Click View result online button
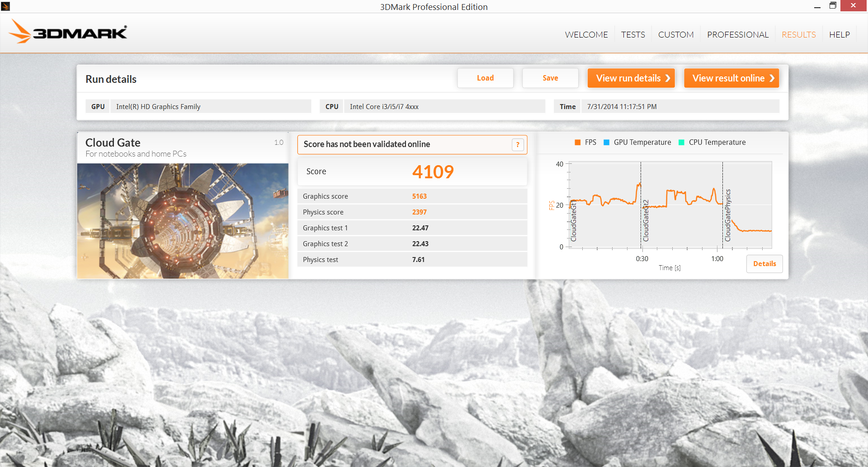868x467 pixels. click(x=731, y=78)
